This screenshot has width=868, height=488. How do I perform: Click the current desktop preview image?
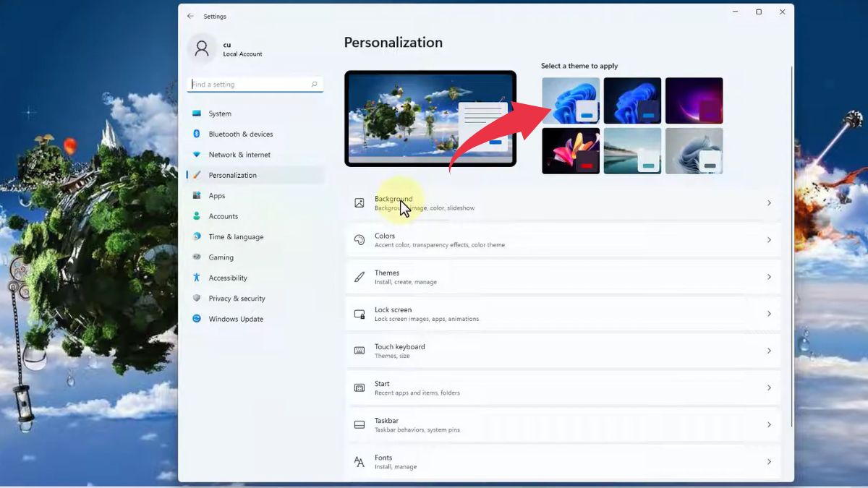tap(430, 119)
